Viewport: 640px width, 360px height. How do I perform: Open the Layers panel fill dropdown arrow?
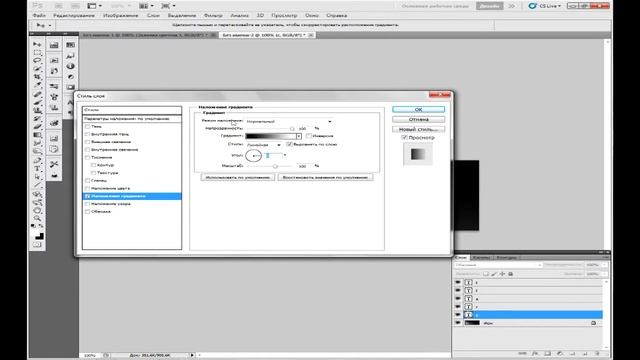pyautogui.click(x=604, y=274)
